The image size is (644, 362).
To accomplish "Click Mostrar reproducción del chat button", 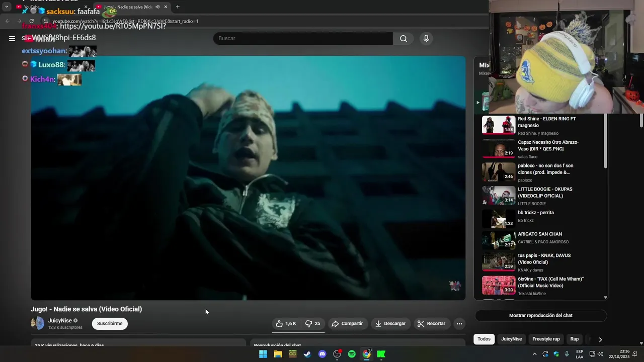I will pos(541,316).
